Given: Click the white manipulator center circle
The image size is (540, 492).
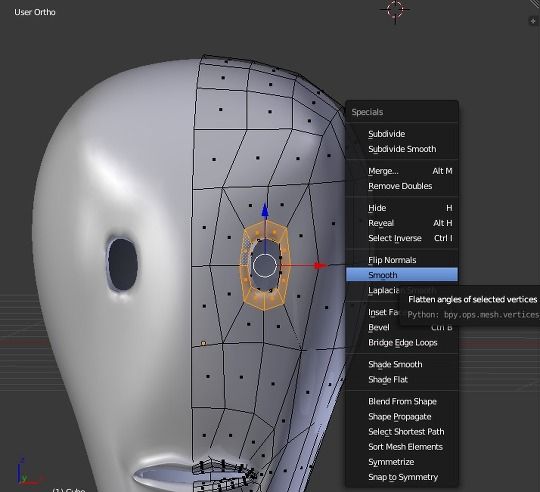Looking at the screenshot, I should pos(265,265).
